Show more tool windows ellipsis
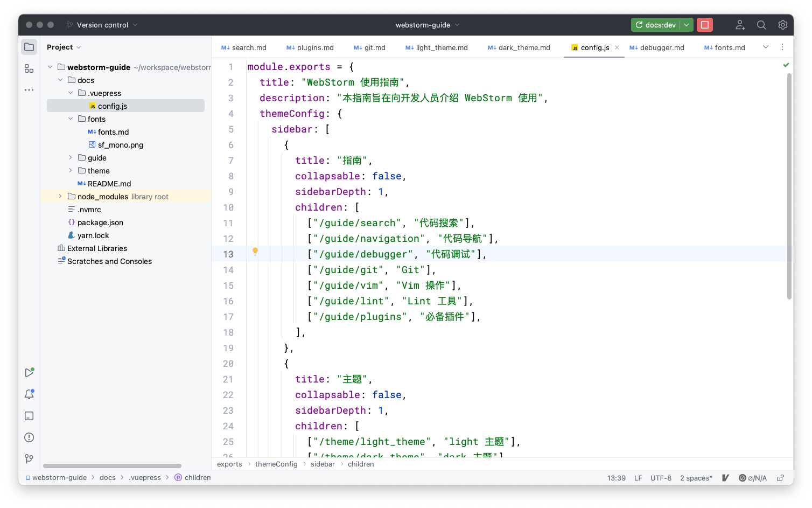This screenshot has width=812, height=508. [x=29, y=90]
